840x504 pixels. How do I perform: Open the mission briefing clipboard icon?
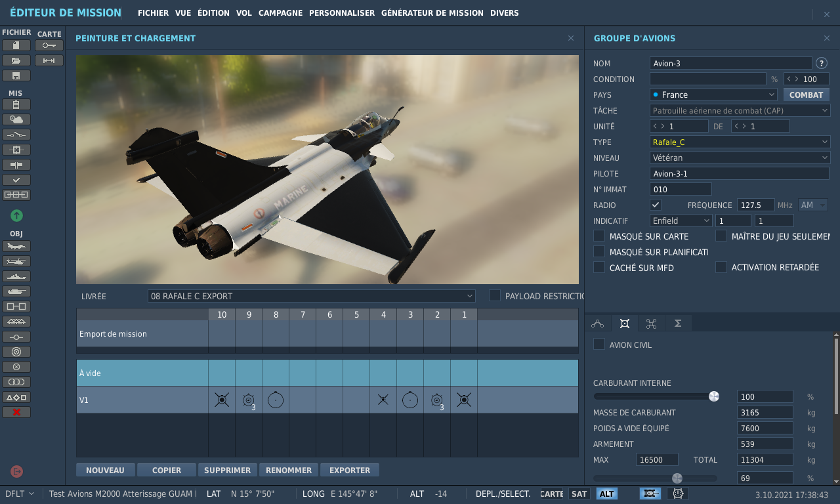click(x=16, y=104)
